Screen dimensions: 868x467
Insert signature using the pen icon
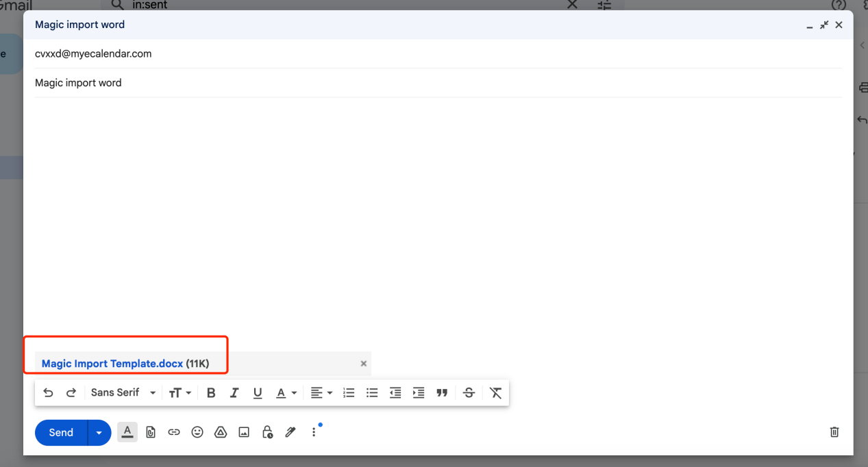pyautogui.click(x=290, y=432)
